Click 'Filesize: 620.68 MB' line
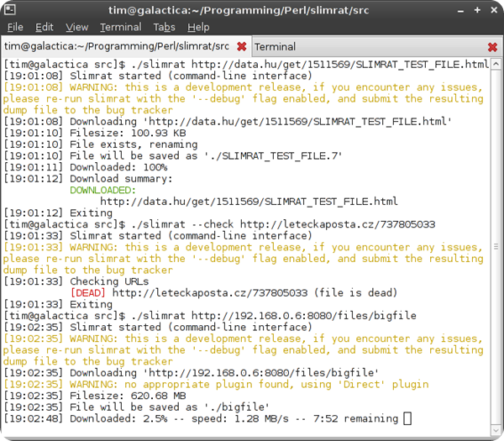 point(95,396)
